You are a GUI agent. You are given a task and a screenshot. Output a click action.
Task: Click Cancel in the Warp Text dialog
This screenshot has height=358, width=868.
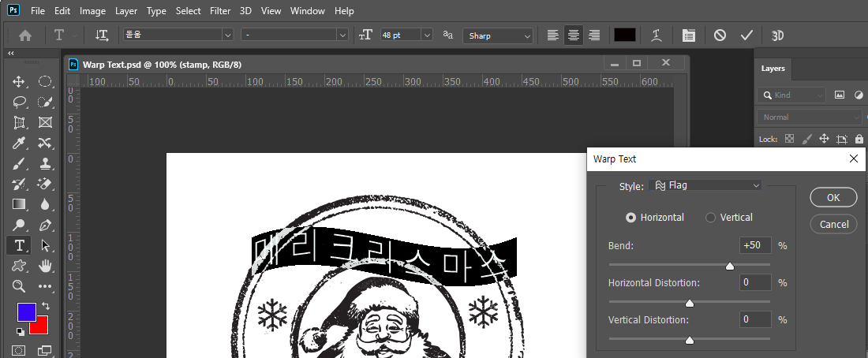click(x=834, y=224)
